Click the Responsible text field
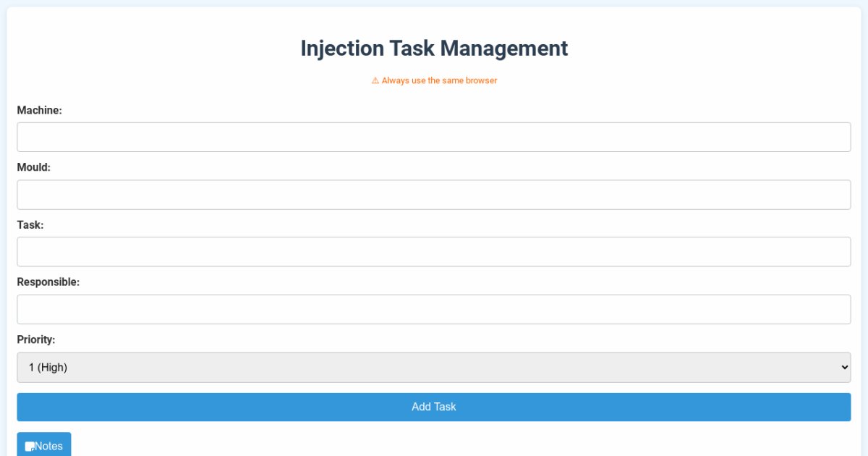Screen dimensions: 868x456 coord(433,309)
